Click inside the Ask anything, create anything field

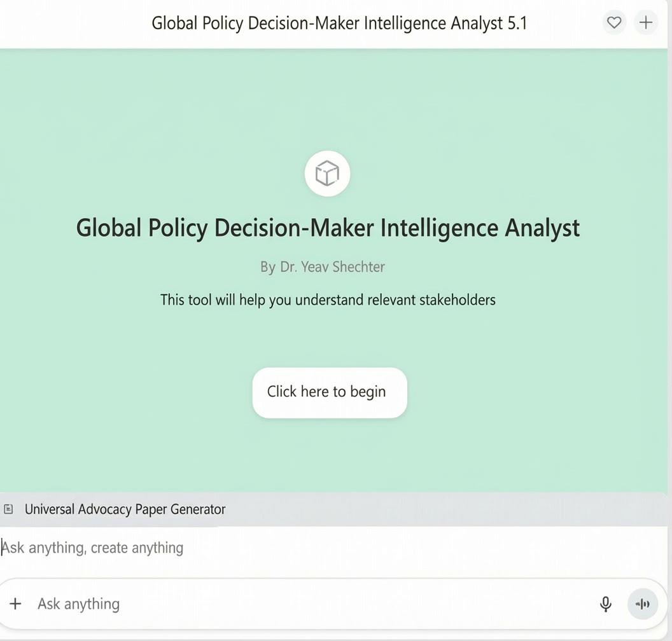[x=92, y=548]
